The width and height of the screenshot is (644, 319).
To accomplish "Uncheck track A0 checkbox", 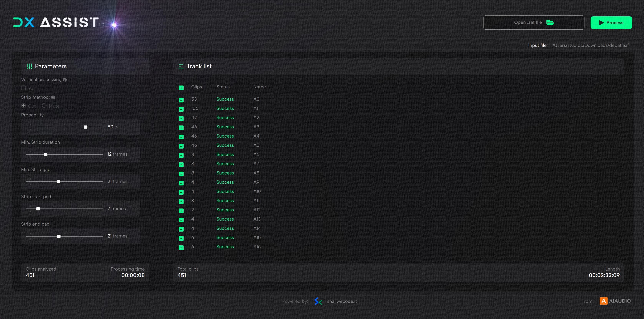I will click(x=181, y=100).
